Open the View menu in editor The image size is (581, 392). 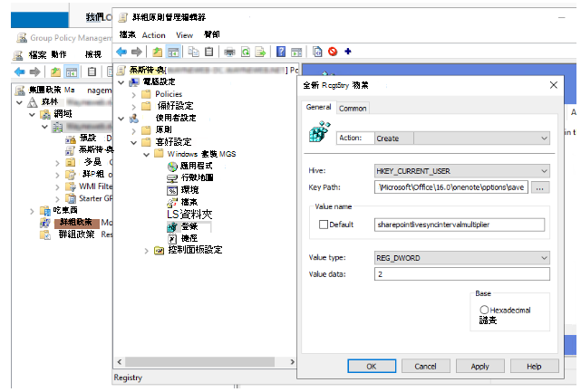[x=184, y=35]
